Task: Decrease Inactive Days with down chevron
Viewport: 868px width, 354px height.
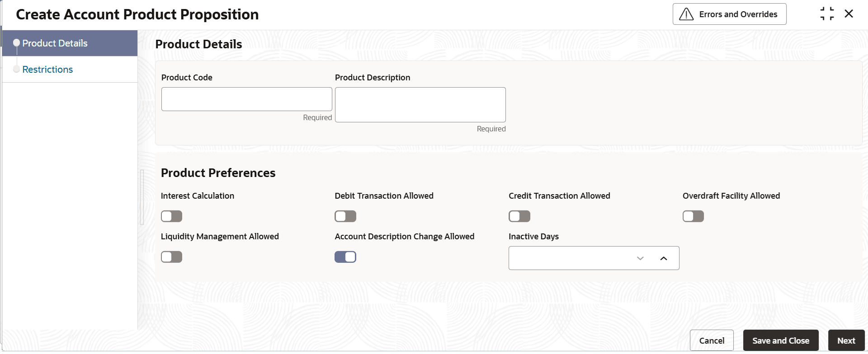Action: point(640,258)
